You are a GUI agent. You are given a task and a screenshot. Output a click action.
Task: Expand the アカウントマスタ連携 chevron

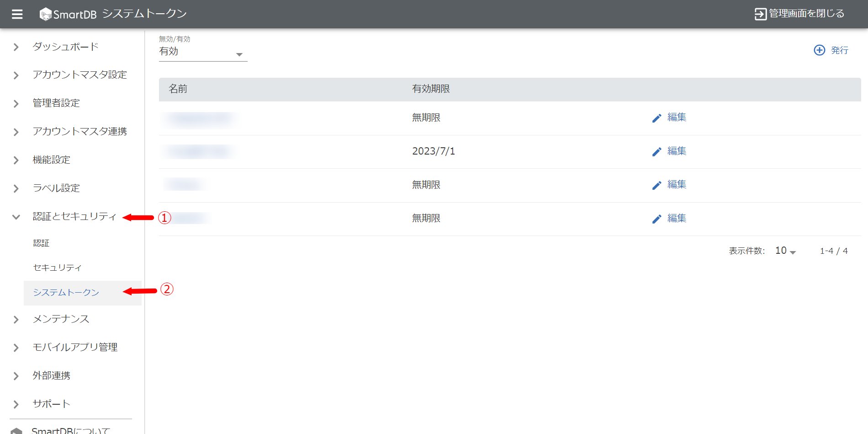pyautogui.click(x=16, y=132)
